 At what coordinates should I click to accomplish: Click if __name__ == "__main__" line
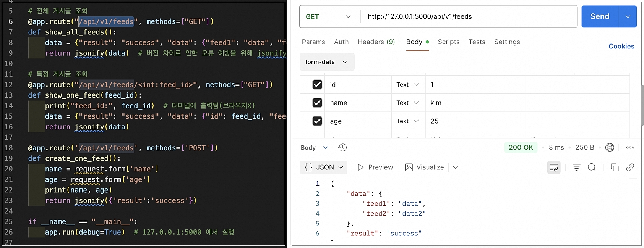tap(83, 221)
